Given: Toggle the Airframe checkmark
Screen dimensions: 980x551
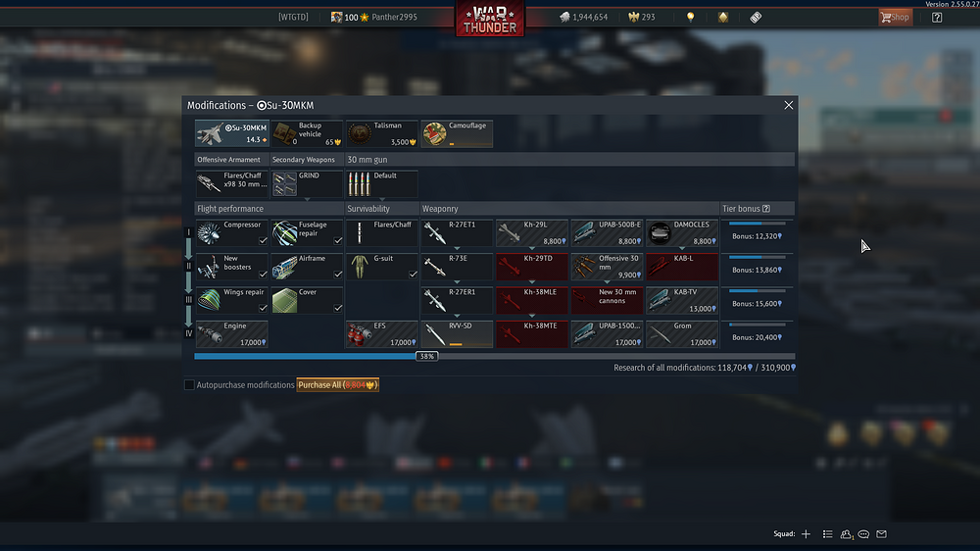Looking at the screenshot, I should click(338, 275).
